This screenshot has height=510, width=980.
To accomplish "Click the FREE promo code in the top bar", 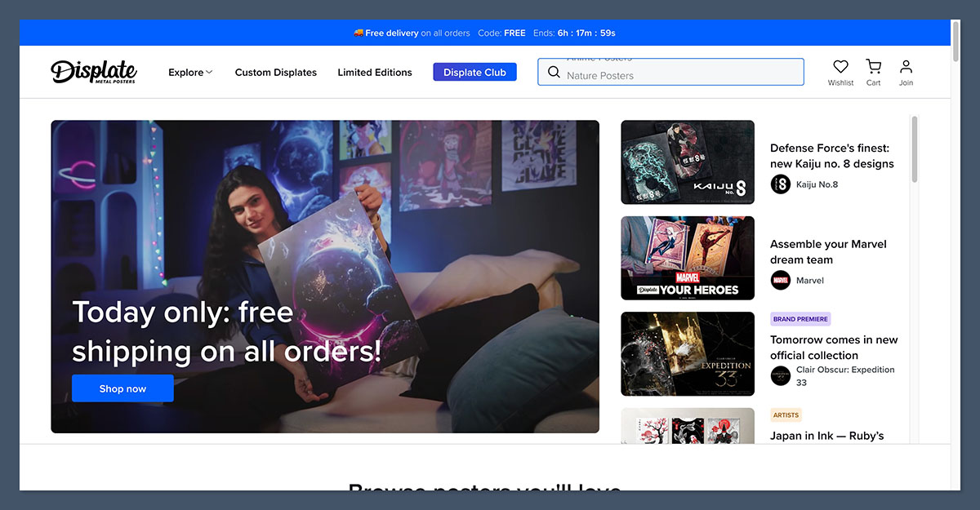I will click(x=514, y=33).
